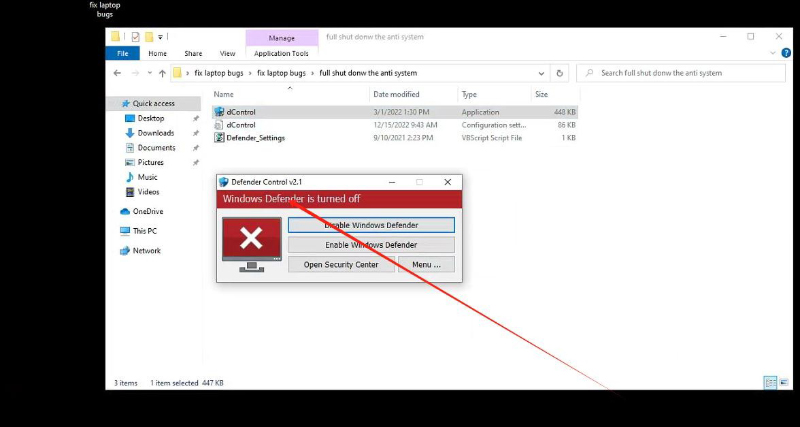Screen dimensions: 800x427
Task: Refresh the current folder view
Action: [x=561, y=73]
